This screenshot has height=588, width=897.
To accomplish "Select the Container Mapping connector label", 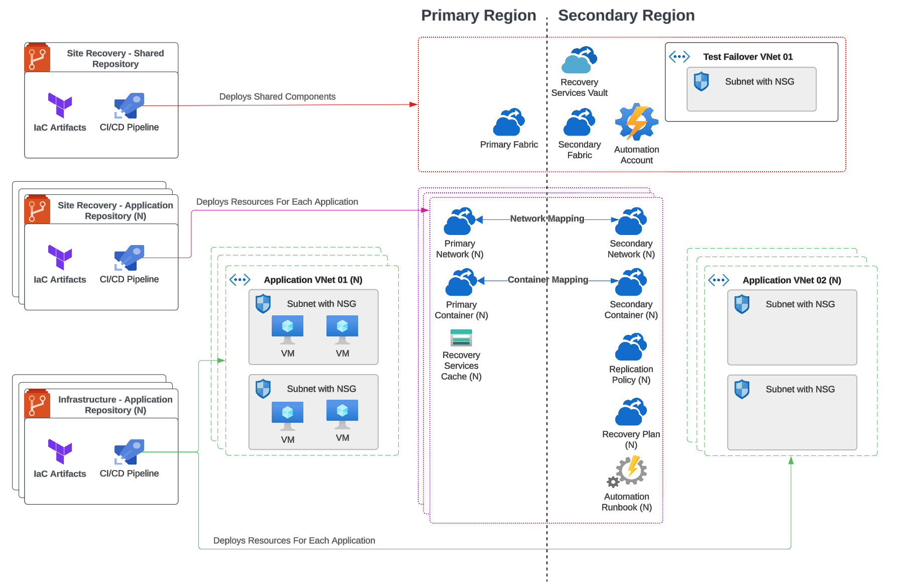I will (x=547, y=280).
